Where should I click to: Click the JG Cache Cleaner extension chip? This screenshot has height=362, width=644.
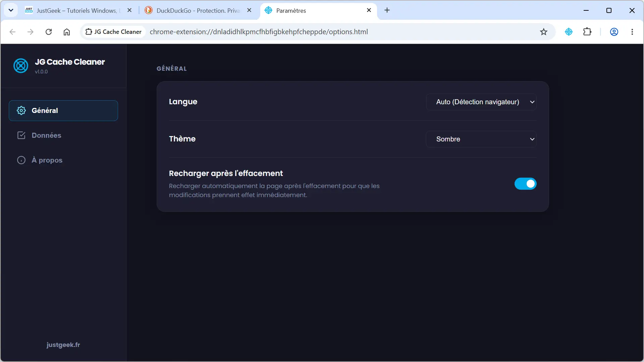click(x=113, y=32)
